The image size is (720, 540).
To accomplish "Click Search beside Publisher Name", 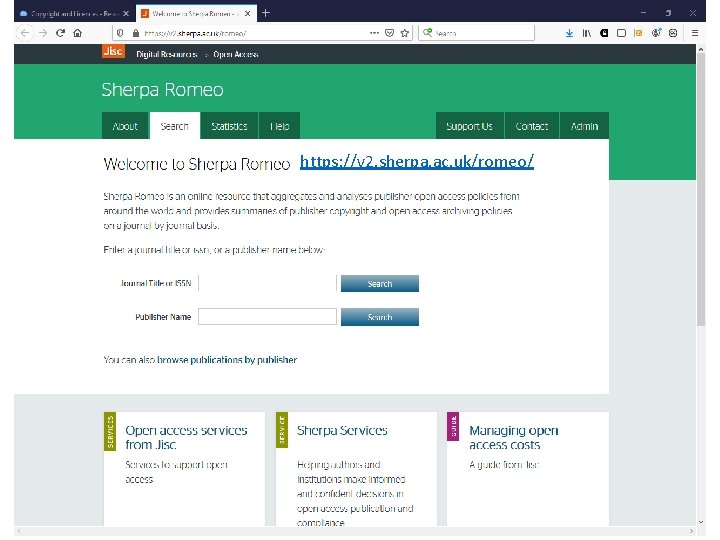I will tap(380, 317).
